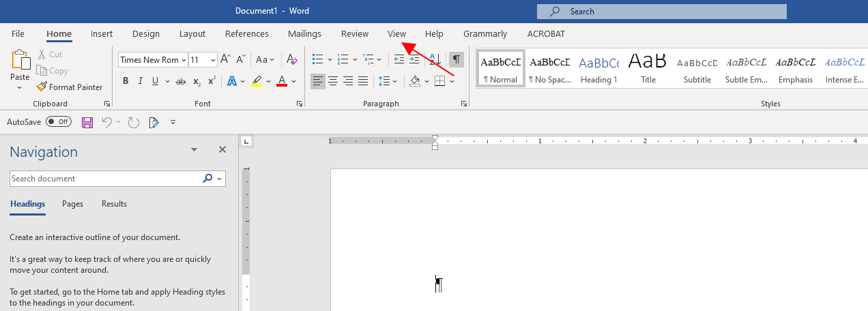Switch to the View tab

point(396,33)
